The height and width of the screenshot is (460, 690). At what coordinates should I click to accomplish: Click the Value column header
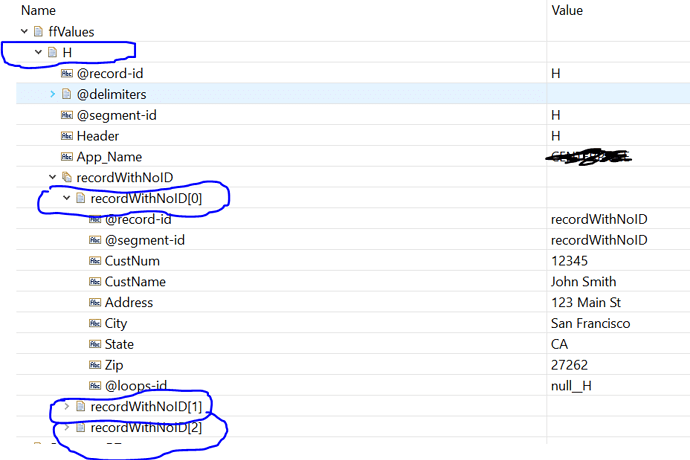[x=567, y=11]
